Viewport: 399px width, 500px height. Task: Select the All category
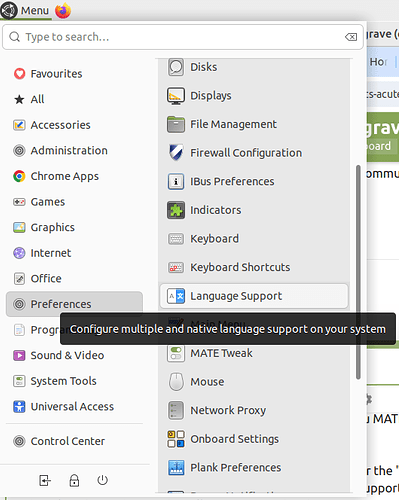74,99
